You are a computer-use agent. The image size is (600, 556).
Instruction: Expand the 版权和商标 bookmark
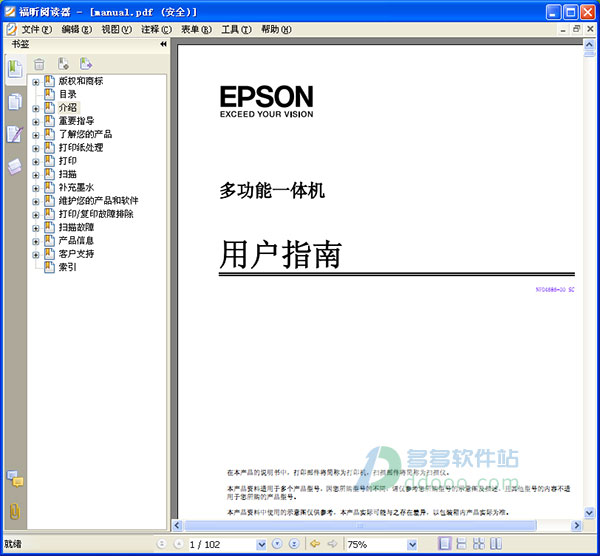[36, 82]
